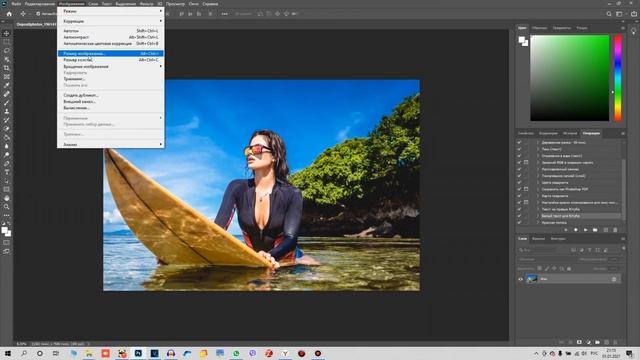Select the Crop tool
The image size is (640, 360).
tap(7, 68)
